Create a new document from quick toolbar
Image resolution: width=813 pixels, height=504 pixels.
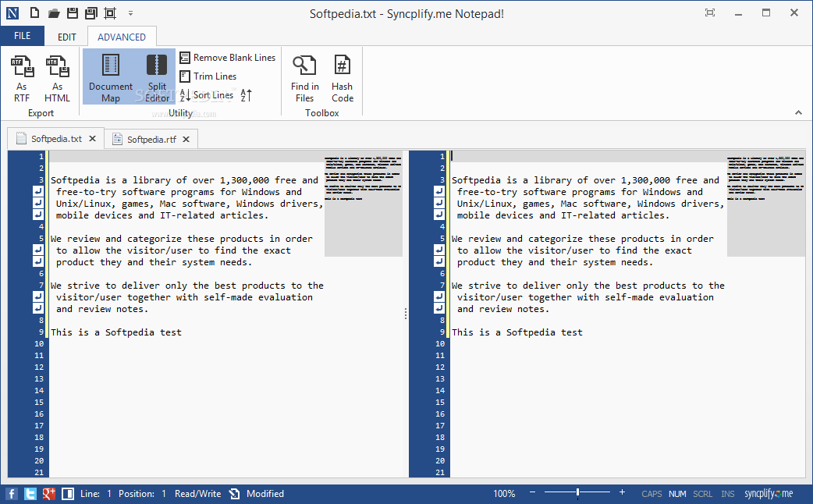34,13
